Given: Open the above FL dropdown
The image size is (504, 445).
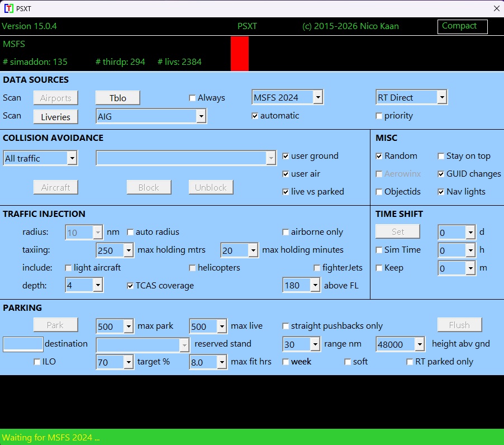Looking at the screenshot, I should coord(315,285).
